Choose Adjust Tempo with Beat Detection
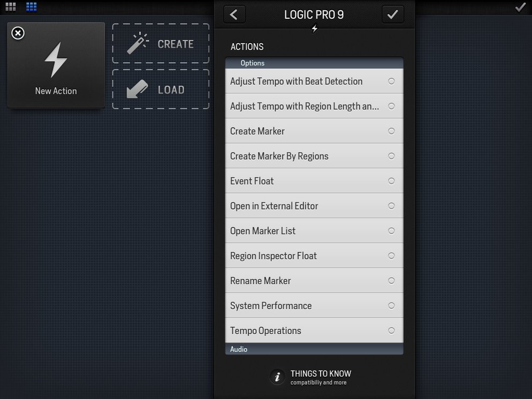The image size is (532, 399). pos(314,81)
